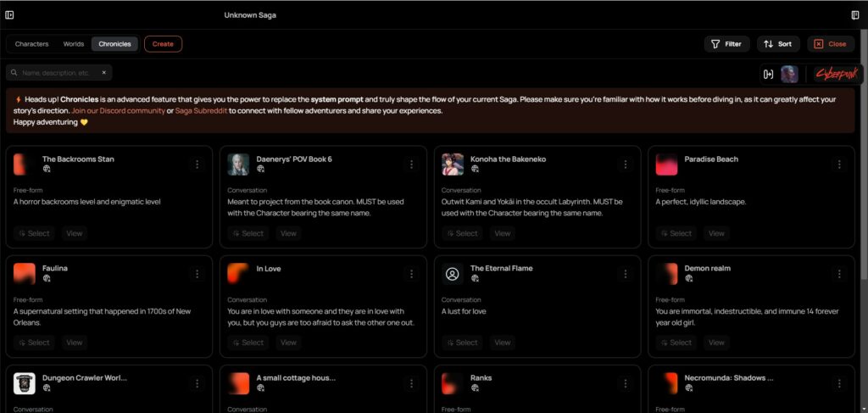View the Demon realm chronicle
868x413 pixels.
pyautogui.click(x=716, y=342)
